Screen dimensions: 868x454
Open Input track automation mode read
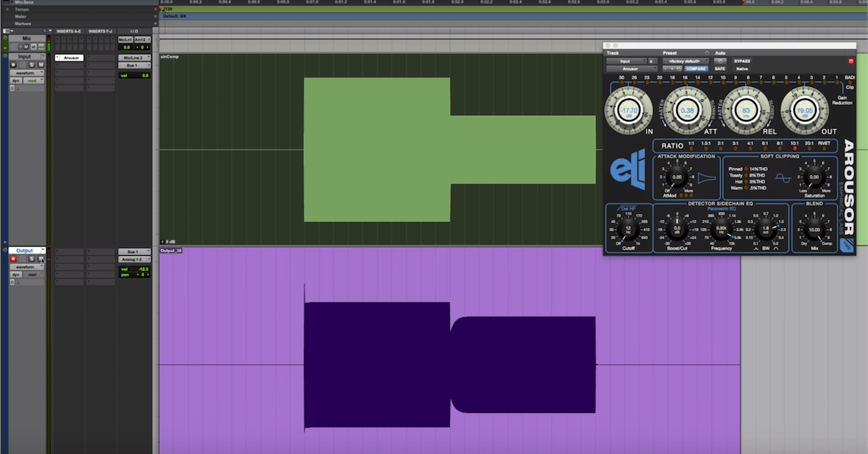[33, 81]
